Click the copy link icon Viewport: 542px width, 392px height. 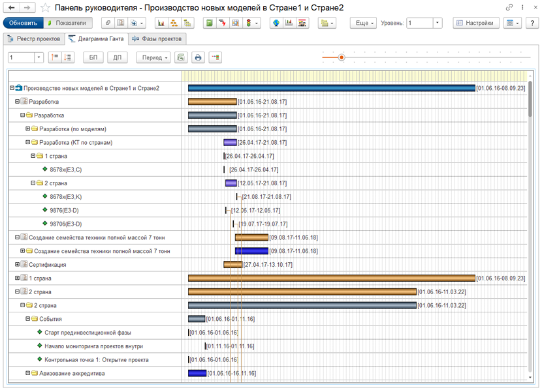tap(509, 7)
